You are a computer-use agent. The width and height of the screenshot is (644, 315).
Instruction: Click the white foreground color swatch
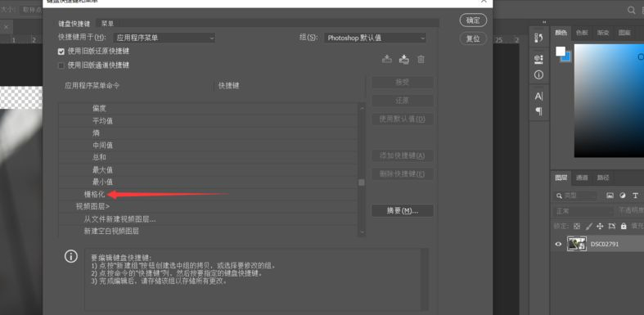pyautogui.click(x=560, y=51)
